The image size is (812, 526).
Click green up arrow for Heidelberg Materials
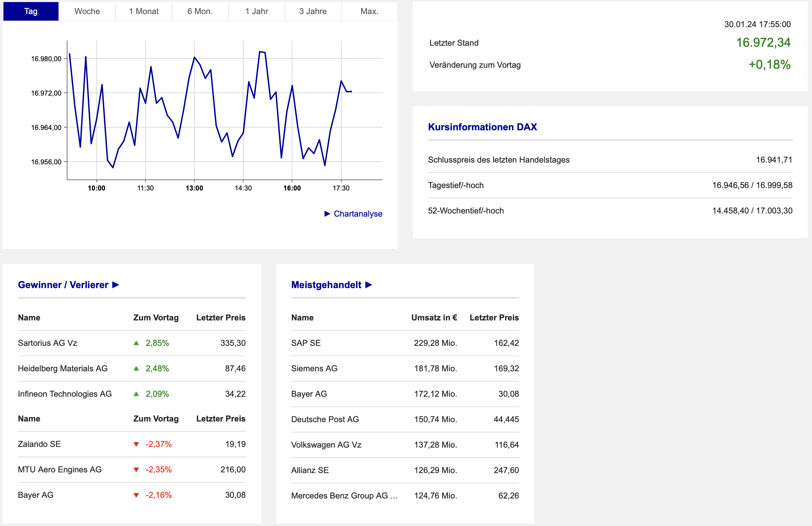tap(136, 369)
